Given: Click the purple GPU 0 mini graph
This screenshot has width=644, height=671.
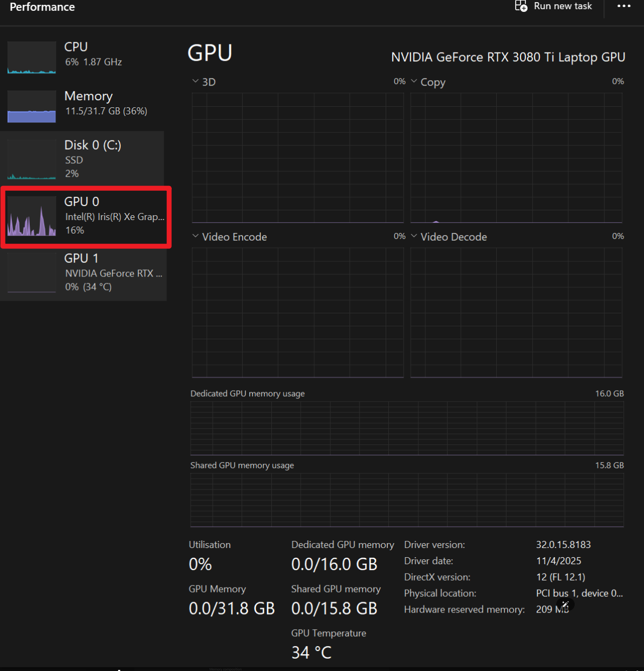Looking at the screenshot, I should click(31, 217).
